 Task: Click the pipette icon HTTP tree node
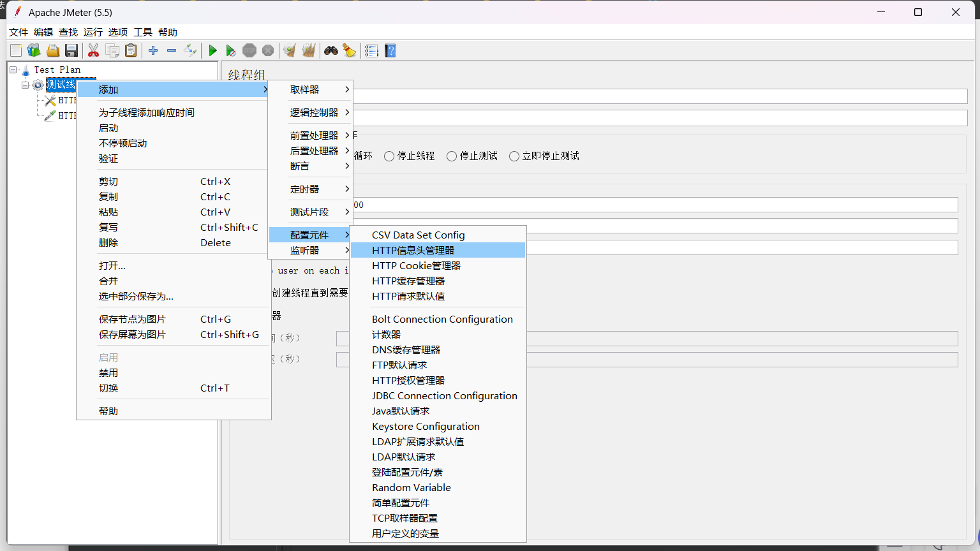pos(50,115)
